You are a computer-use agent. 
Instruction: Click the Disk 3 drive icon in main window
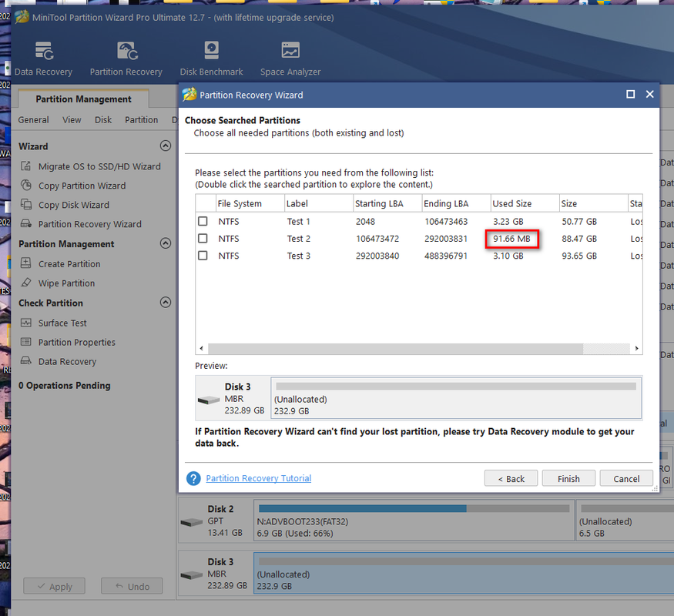pos(192,575)
